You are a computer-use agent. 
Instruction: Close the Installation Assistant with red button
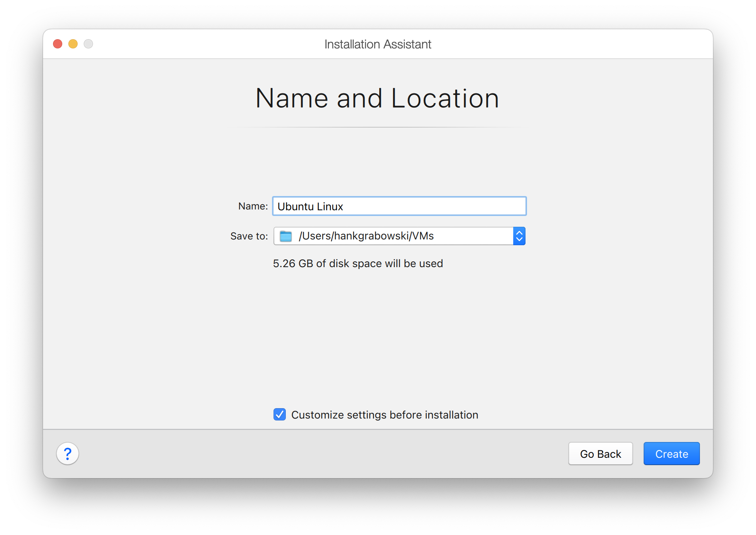(x=58, y=44)
